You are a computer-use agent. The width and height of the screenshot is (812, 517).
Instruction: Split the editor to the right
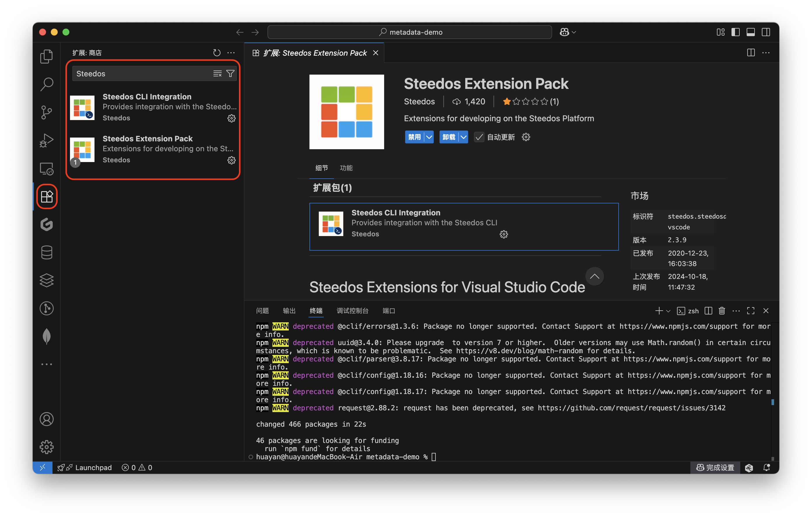point(751,53)
